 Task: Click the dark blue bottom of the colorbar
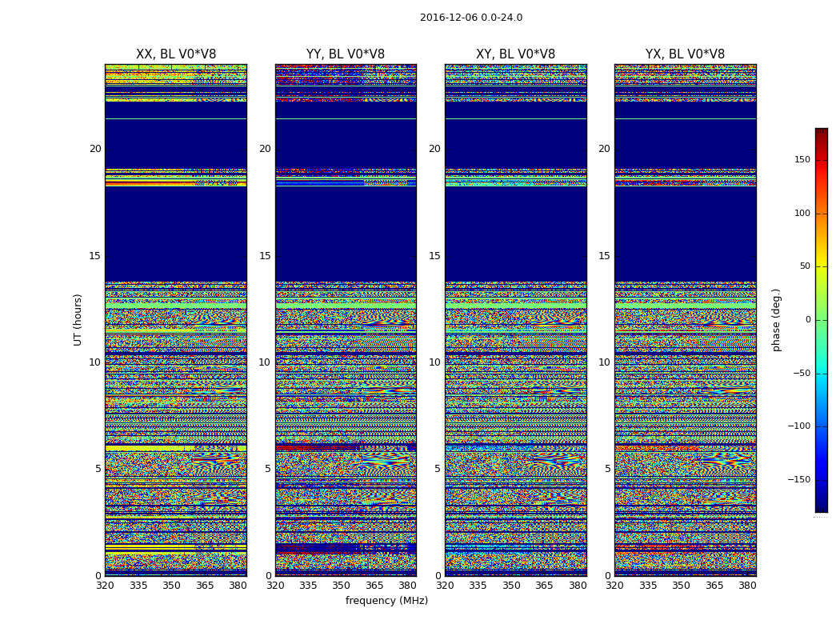click(x=821, y=507)
